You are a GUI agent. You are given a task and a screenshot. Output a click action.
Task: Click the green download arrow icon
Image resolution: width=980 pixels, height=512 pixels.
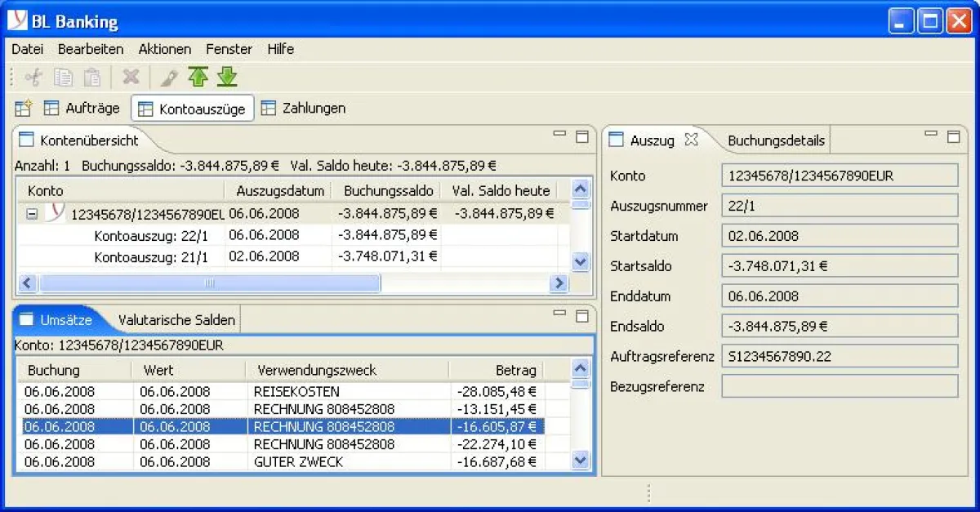[x=227, y=77]
